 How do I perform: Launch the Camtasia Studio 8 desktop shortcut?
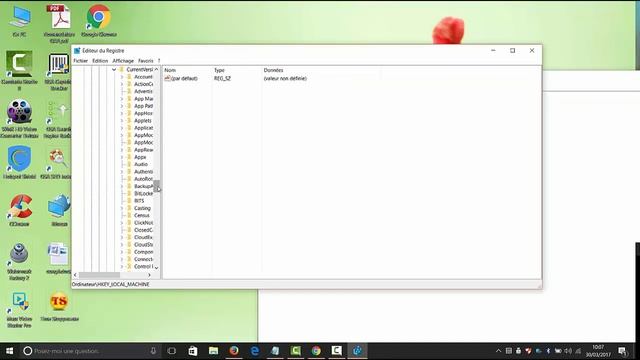click(x=19, y=70)
